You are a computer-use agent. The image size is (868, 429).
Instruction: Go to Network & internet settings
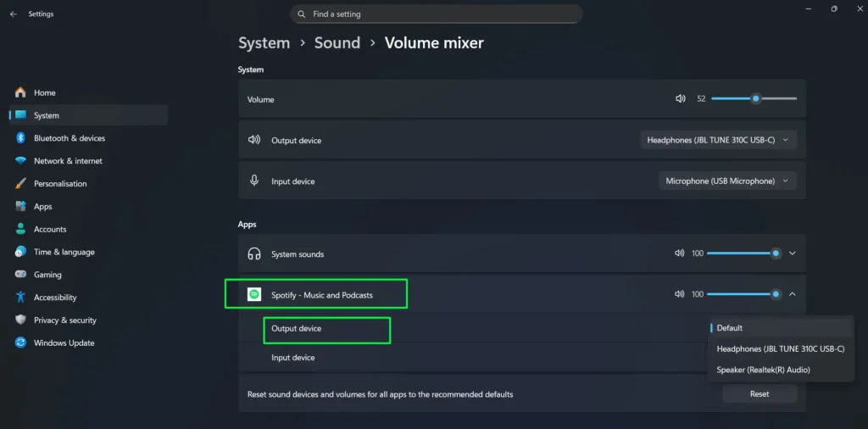[x=88, y=160]
